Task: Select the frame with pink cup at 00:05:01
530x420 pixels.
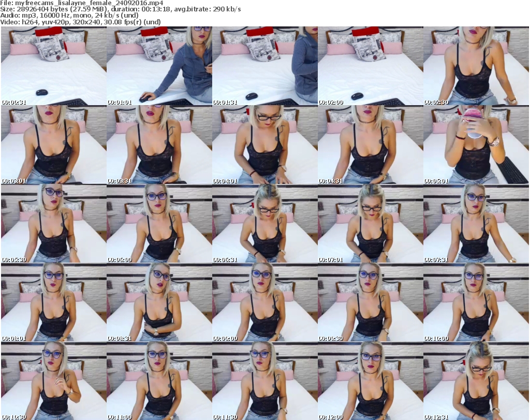Action: coord(476,145)
